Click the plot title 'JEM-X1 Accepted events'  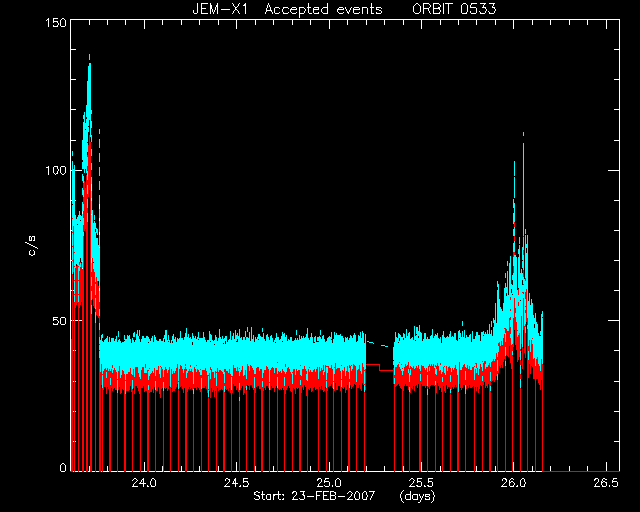tap(287, 9)
